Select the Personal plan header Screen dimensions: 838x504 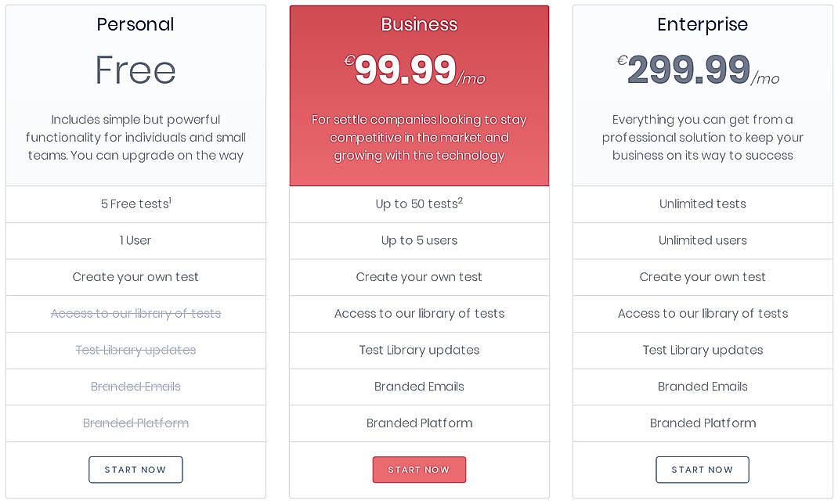click(x=135, y=24)
